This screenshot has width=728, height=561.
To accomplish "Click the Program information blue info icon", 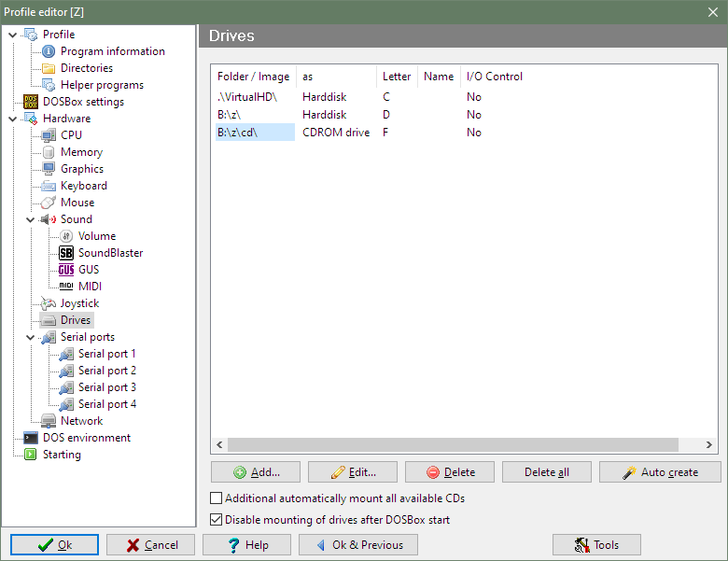I will [x=49, y=51].
